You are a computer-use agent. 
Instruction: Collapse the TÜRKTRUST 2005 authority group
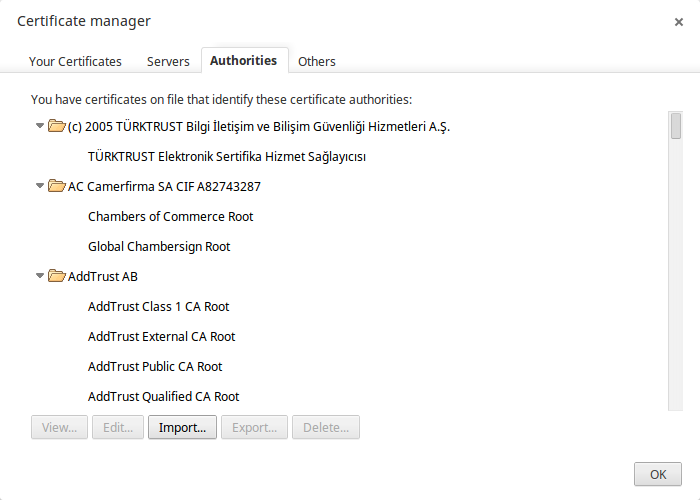tap(40, 126)
